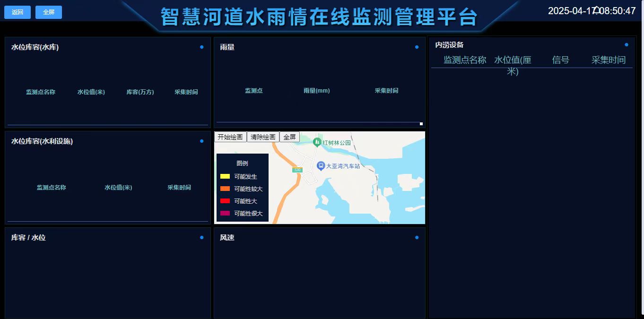
Task: Click the white scroll handle in 雨量 panel
Action: coord(421,124)
